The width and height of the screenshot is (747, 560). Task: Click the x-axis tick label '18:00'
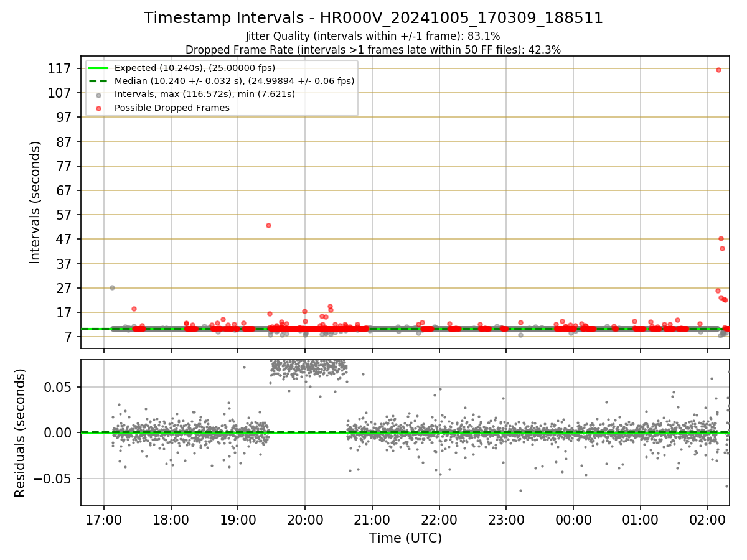tap(171, 519)
